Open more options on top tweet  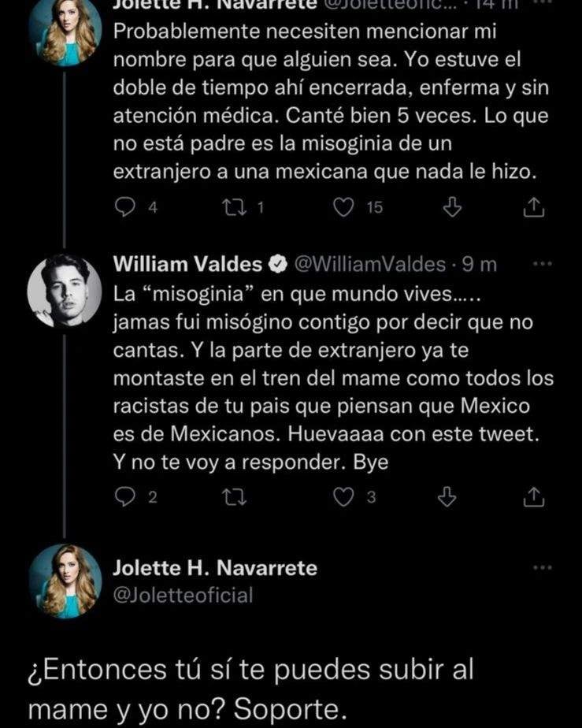coord(543,4)
